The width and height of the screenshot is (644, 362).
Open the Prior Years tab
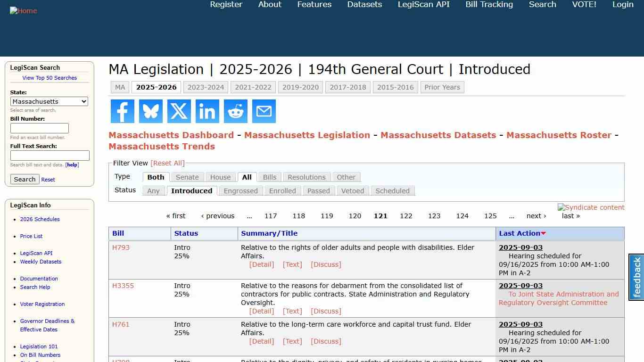pyautogui.click(x=442, y=87)
